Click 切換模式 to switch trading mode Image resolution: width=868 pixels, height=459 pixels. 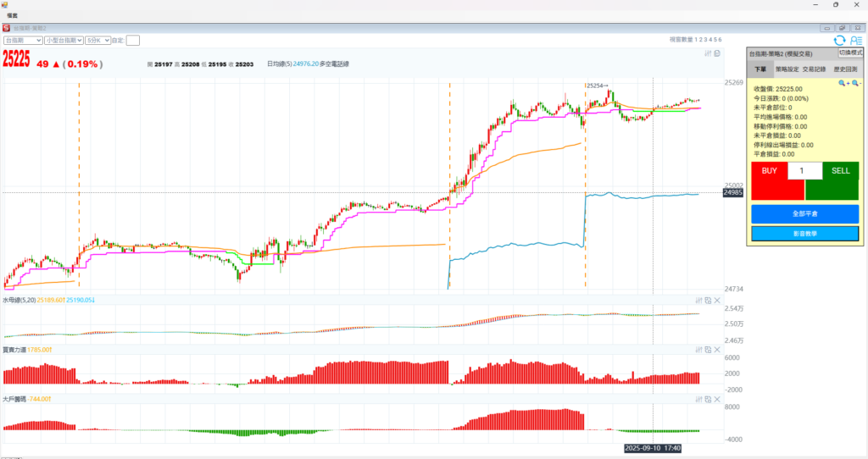(x=850, y=53)
